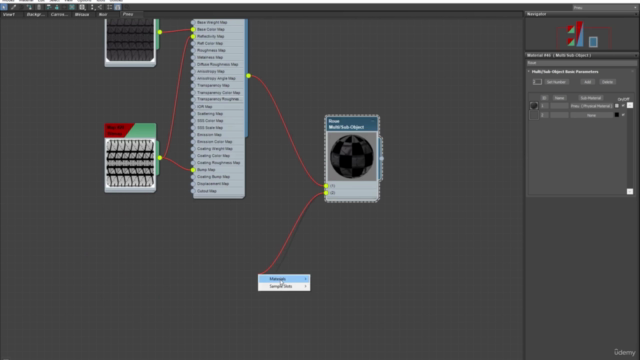
Task: Click input socket for Cutout Map
Action: pos(193,191)
